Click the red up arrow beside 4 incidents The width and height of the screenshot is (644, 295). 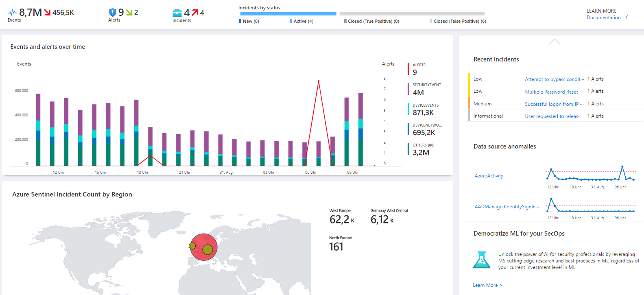tap(195, 13)
